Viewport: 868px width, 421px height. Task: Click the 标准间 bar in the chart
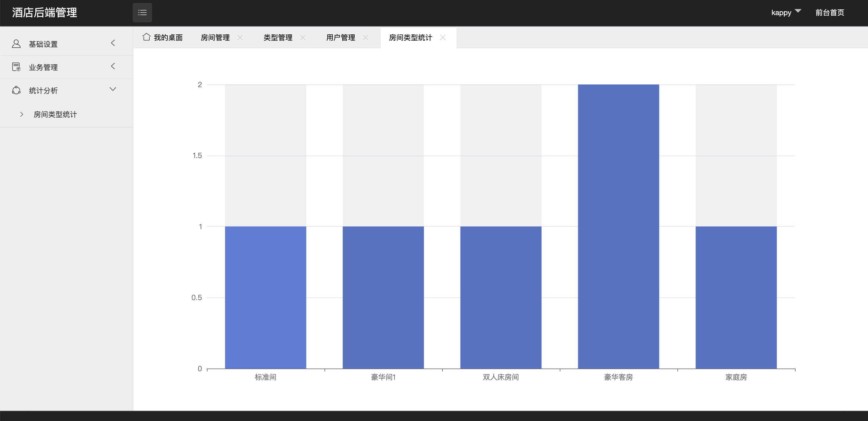coord(265,297)
